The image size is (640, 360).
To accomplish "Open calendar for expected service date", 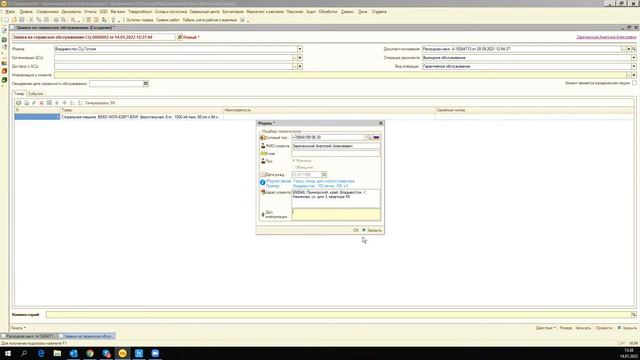I will click(x=146, y=83).
